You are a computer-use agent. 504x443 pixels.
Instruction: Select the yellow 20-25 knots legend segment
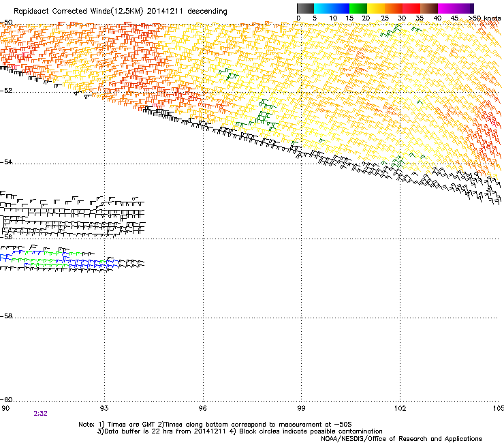tap(376, 8)
